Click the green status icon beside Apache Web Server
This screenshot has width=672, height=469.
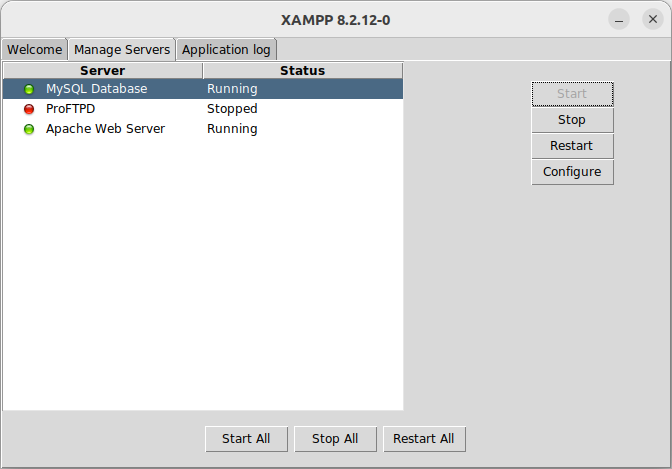[29, 129]
